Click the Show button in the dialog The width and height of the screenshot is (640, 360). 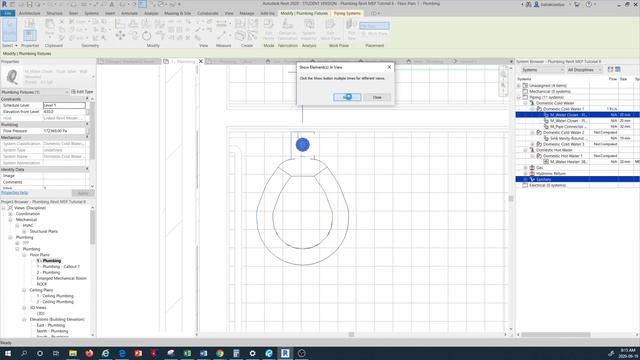point(347,97)
